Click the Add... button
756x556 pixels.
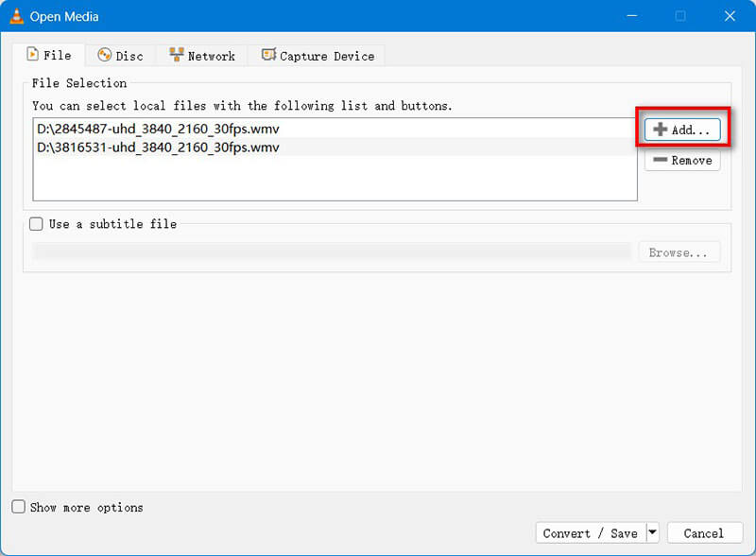coord(682,130)
